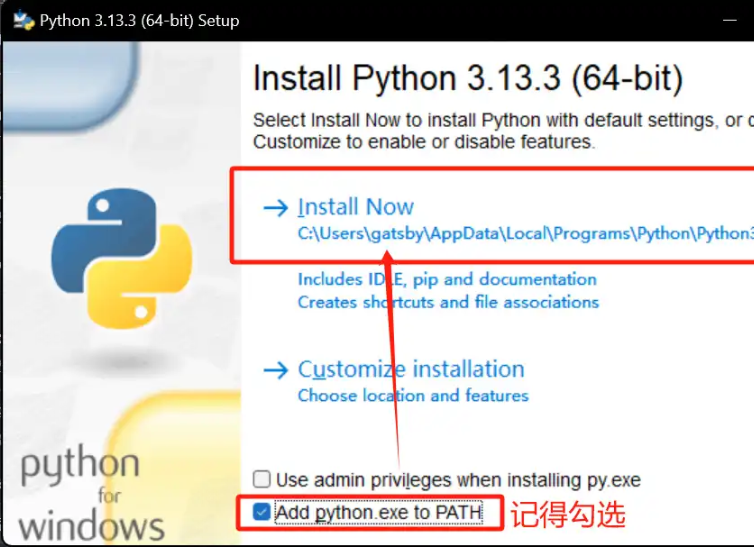This screenshot has height=547, width=754.
Task: Click the arrow beside Customize installation
Action: [276, 371]
